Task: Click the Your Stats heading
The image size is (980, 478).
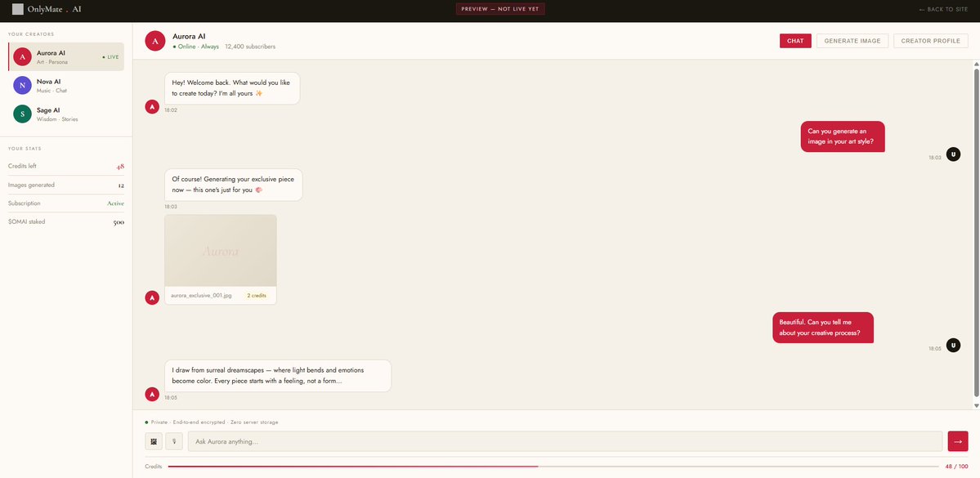Action: (25, 149)
